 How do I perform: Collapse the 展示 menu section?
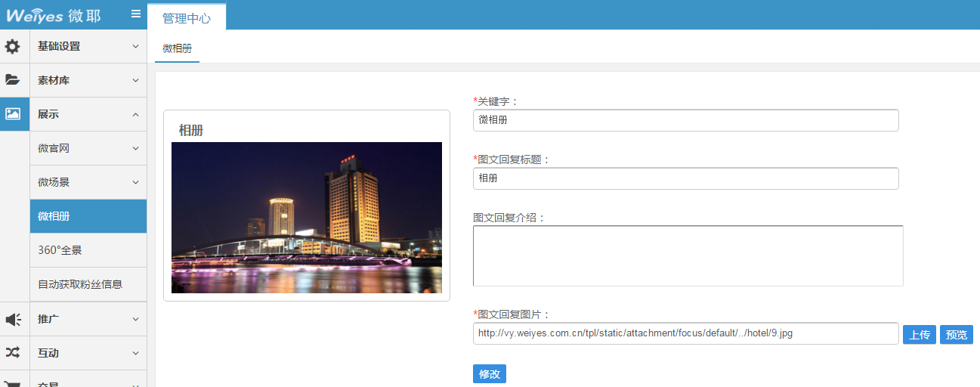pos(88,114)
